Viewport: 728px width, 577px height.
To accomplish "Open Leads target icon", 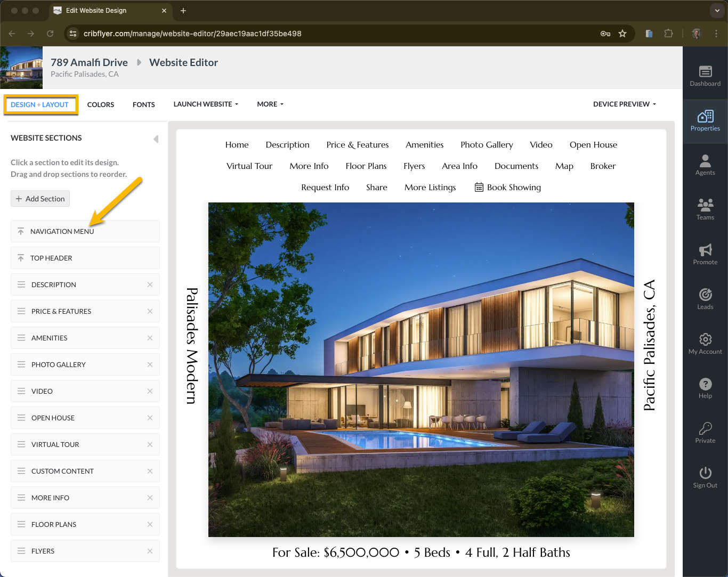I will pos(705,295).
